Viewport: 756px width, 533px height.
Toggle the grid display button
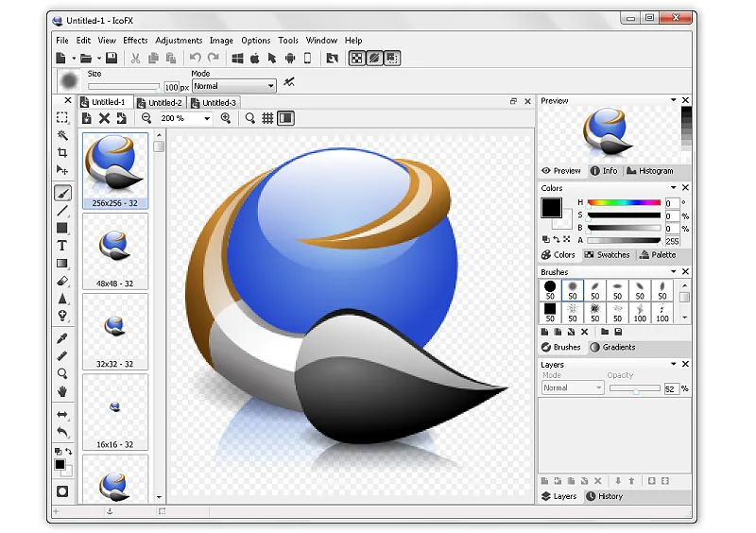pyautogui.click(x=267, y=118)
